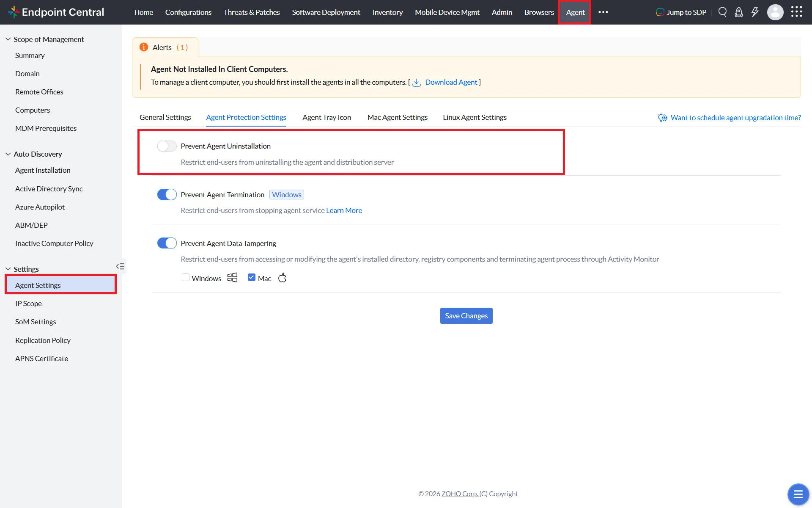Image resolution: width=812 pixels, height=508 pixels.
Task: Check the Windows checkbox
Action: click(x=185, y=278)
